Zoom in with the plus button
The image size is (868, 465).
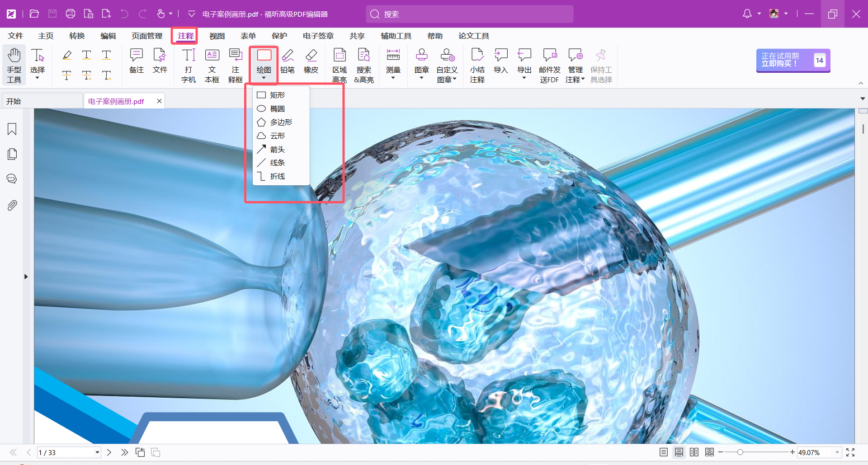[792, 452]
